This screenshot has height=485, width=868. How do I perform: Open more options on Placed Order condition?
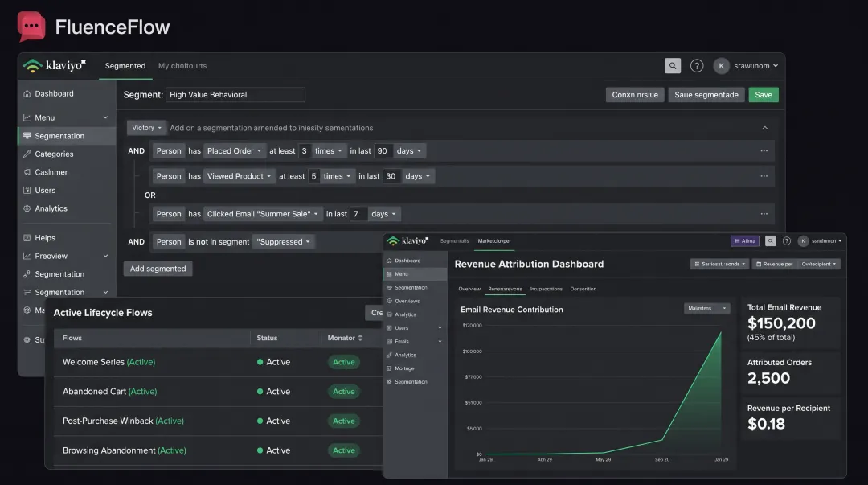pyautogui.click(x=764, y=150)
